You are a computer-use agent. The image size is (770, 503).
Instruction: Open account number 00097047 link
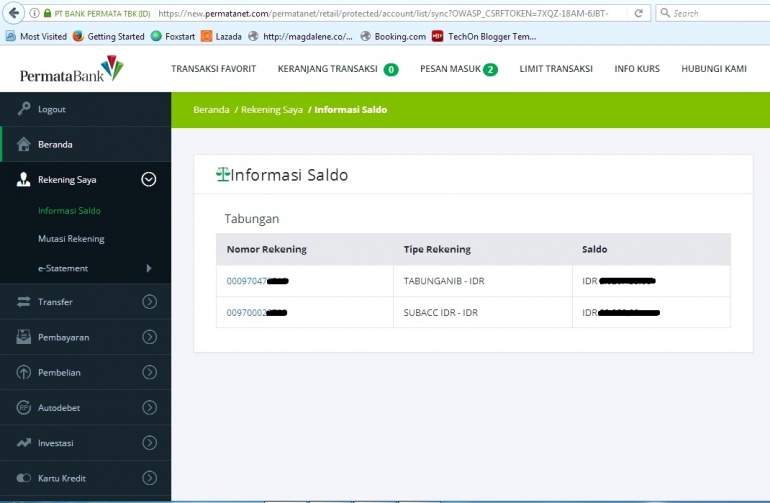(x=257, y=281)
